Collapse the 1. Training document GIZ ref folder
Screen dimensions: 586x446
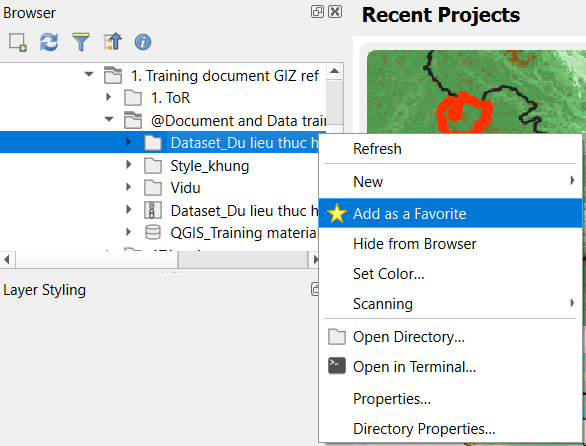tap(89, 74)
